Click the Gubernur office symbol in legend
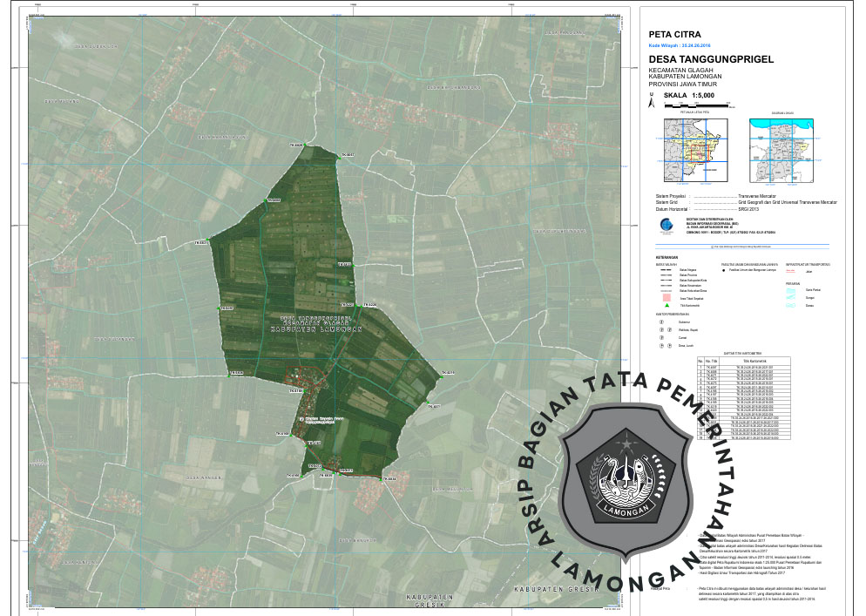Screen dimensions: 866x616 tap(662, 322)
